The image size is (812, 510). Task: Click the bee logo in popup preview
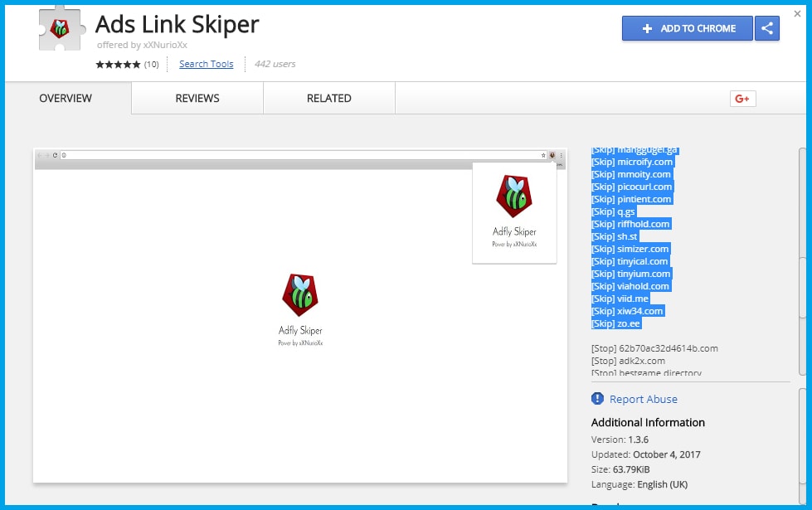click(x=514, y=197)
